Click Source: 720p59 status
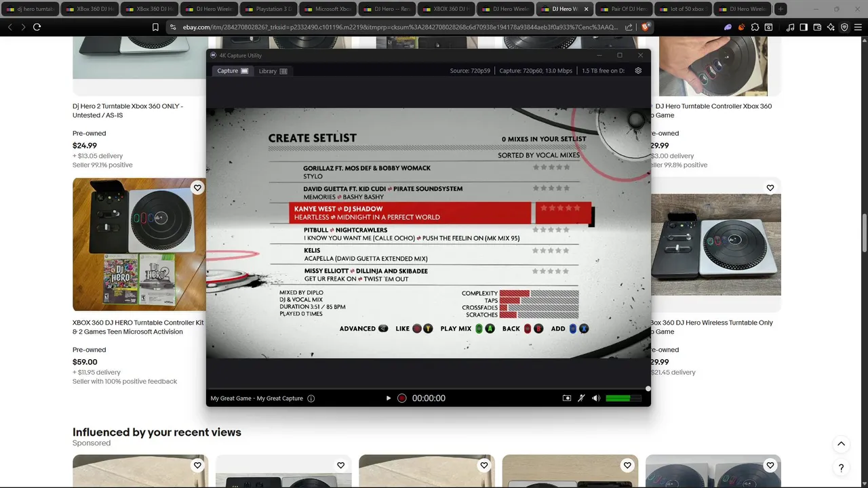The height and width of the screenshot is (488, 868). click(x=471, y=71)
